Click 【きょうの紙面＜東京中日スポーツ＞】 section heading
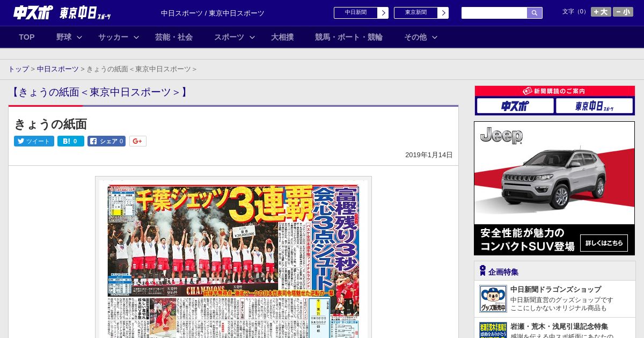This screenshot has width=644, height=338. click(99, 92)
